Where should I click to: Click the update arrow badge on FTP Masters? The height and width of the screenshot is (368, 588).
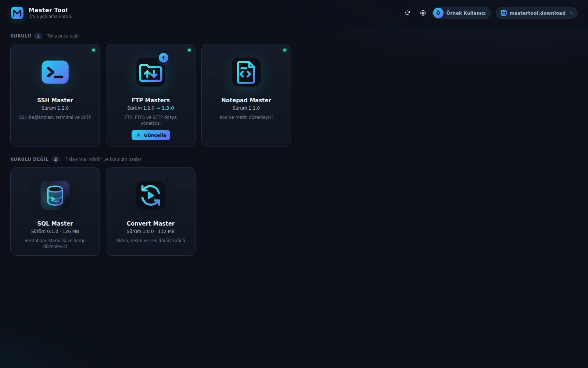coord(164,58)
